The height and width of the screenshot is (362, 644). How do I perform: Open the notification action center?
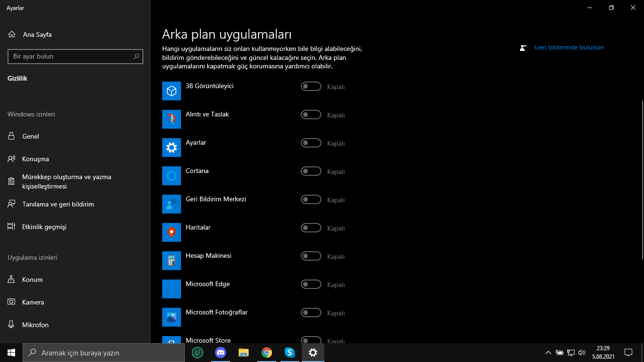(x=628, y=353)
